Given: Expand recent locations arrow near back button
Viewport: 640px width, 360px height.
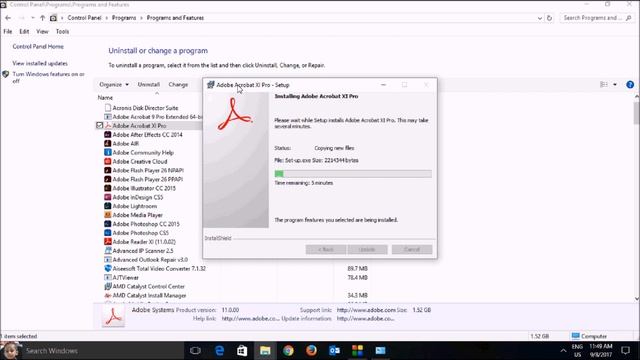Looking at the screenshot, I should coord(33,18).
